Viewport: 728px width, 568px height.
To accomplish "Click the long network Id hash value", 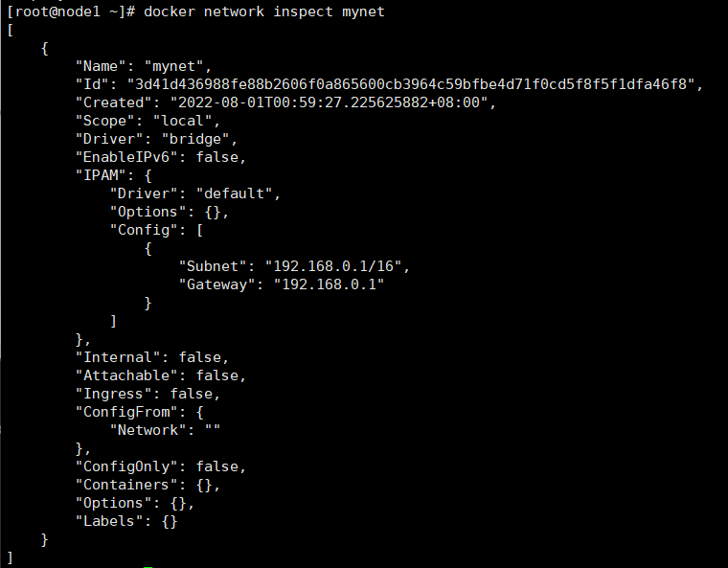I will tap(411, 84).
